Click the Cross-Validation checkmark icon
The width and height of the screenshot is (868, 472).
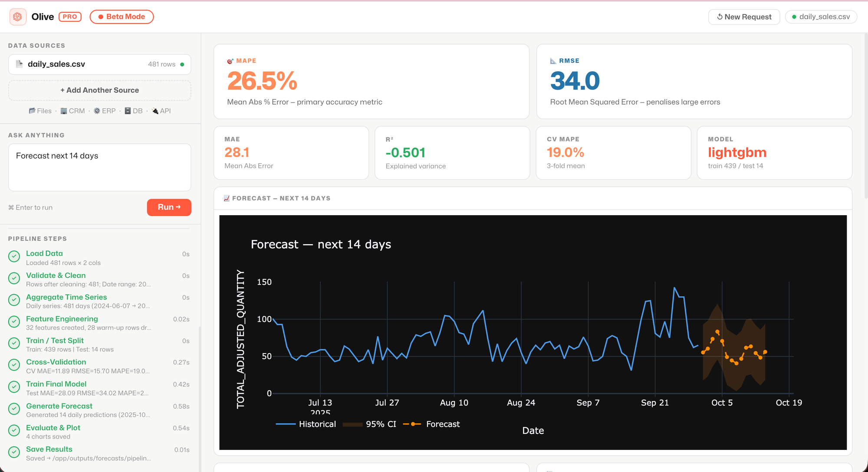[14, 365]
